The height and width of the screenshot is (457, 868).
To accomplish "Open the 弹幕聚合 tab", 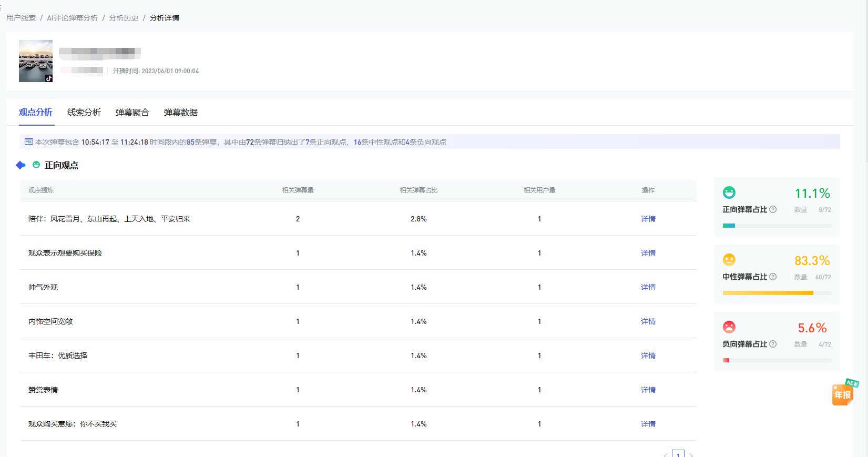I will (x=132, y=113).
